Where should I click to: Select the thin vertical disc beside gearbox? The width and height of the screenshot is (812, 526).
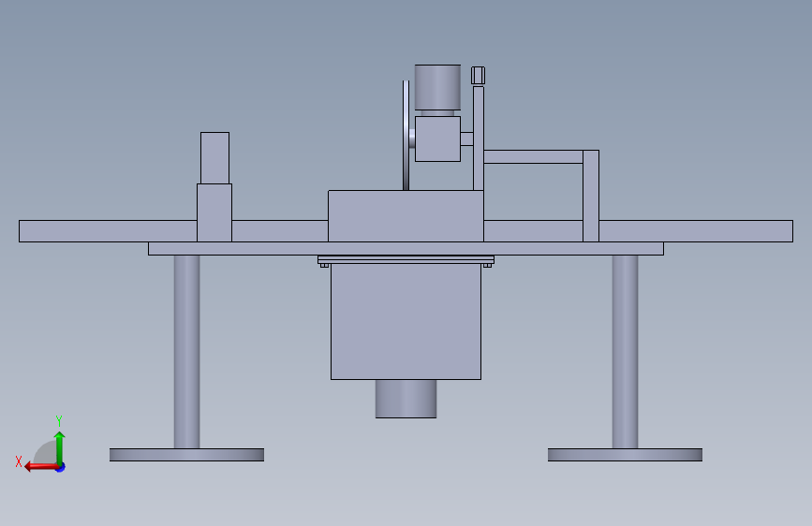[x=406, y=135]
